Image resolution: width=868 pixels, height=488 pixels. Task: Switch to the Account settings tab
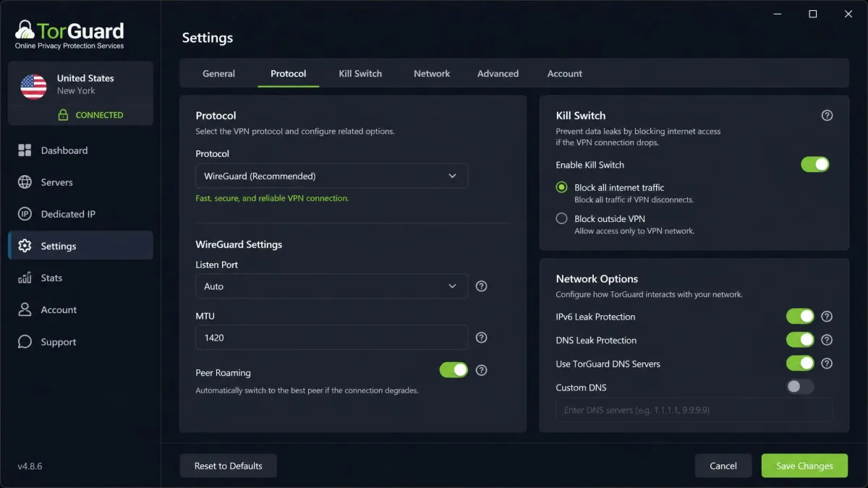[x=565, y=74]
